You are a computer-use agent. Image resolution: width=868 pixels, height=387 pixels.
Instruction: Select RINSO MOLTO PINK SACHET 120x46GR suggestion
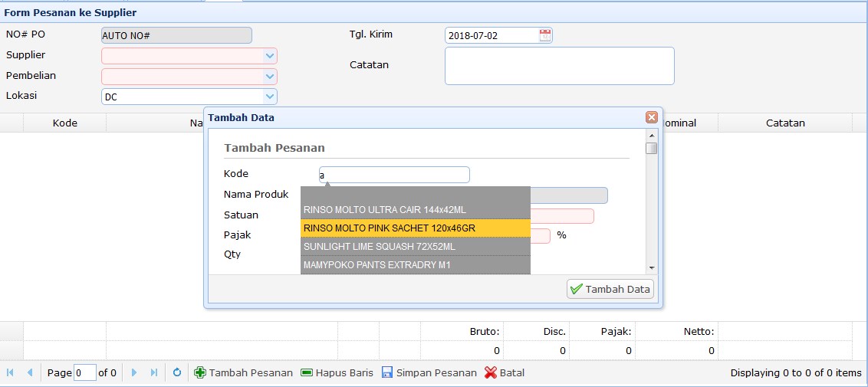pyautogui.click(x=416, y=228)
